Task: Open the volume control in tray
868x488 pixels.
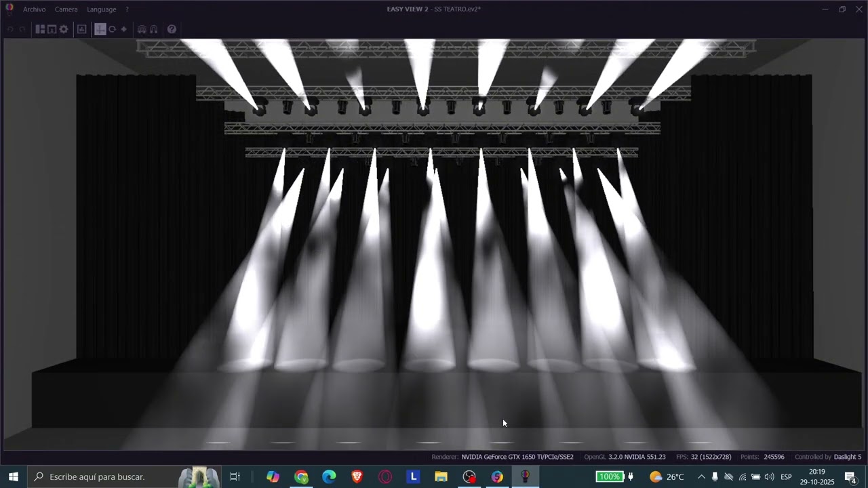Action: click(x=769, y=476)
